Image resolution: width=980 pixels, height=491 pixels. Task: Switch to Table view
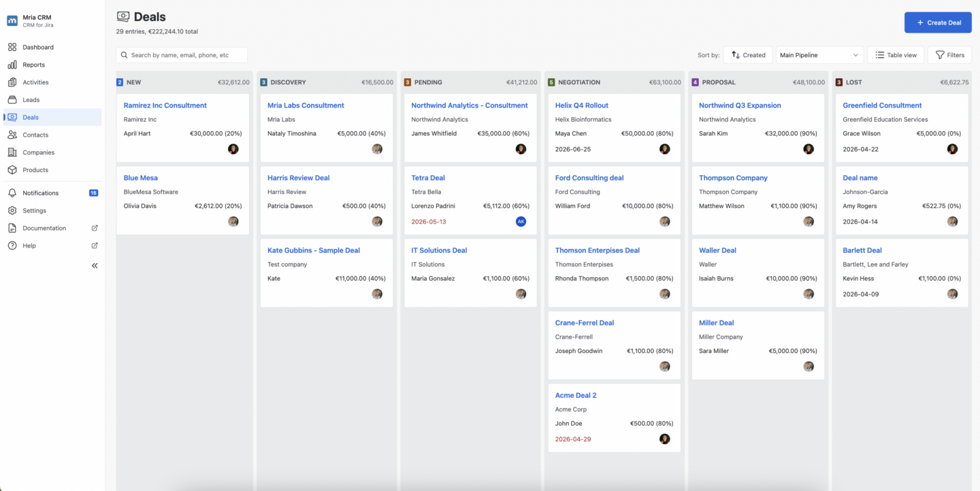pos(896,55)
